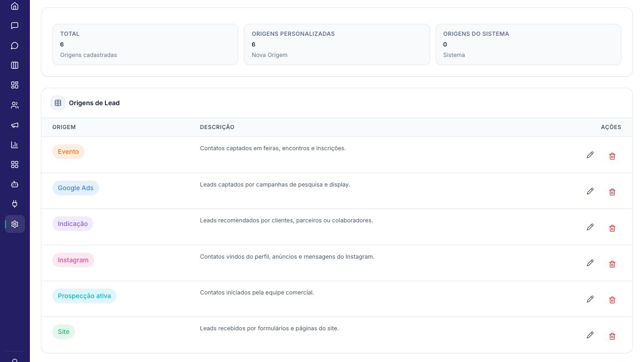Click the Origens de Lead title
644x362 pixels.
tap(94, 103)
